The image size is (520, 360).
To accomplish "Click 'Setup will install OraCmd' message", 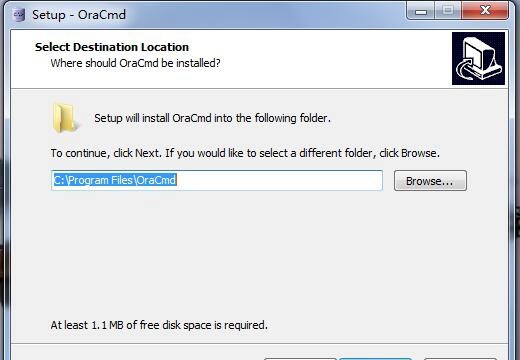I will (213, 118).
